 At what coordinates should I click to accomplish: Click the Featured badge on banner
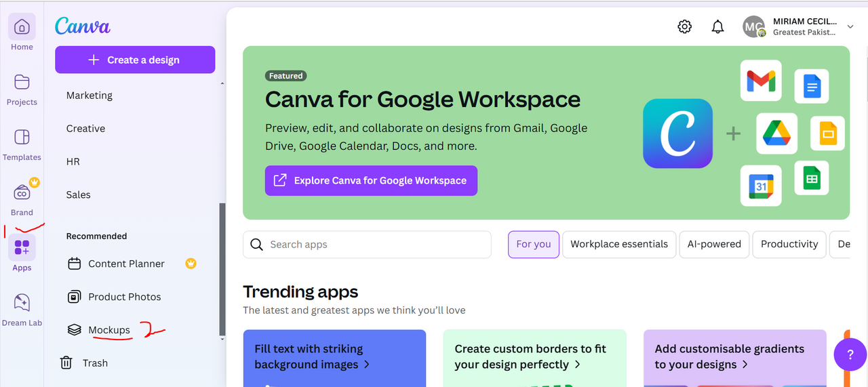286,76
